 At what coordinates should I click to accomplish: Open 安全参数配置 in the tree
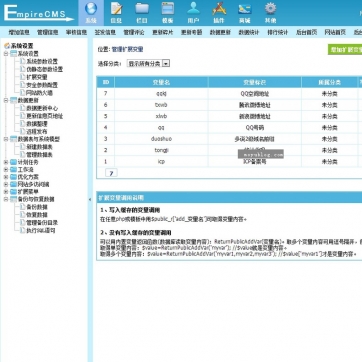coord(42,85)
